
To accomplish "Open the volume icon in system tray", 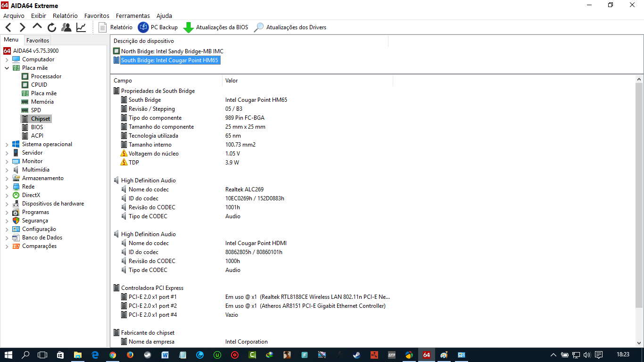I will click(x=587, y=354).
